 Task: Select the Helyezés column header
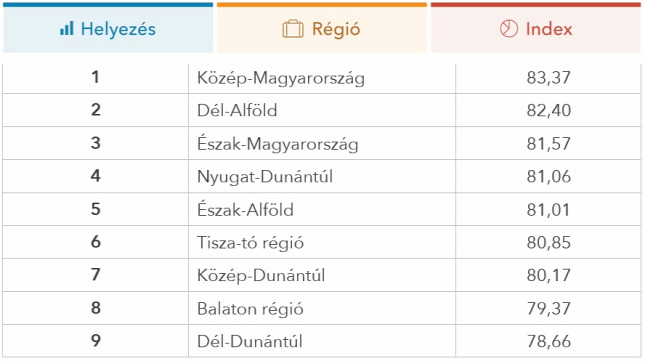pyautogui.click(x=108, y=28)
